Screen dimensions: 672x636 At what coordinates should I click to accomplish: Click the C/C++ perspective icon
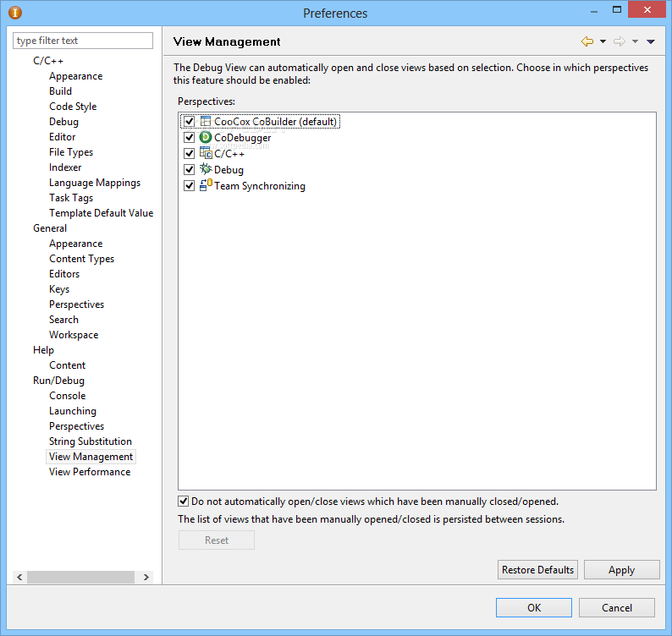[206, 153]
